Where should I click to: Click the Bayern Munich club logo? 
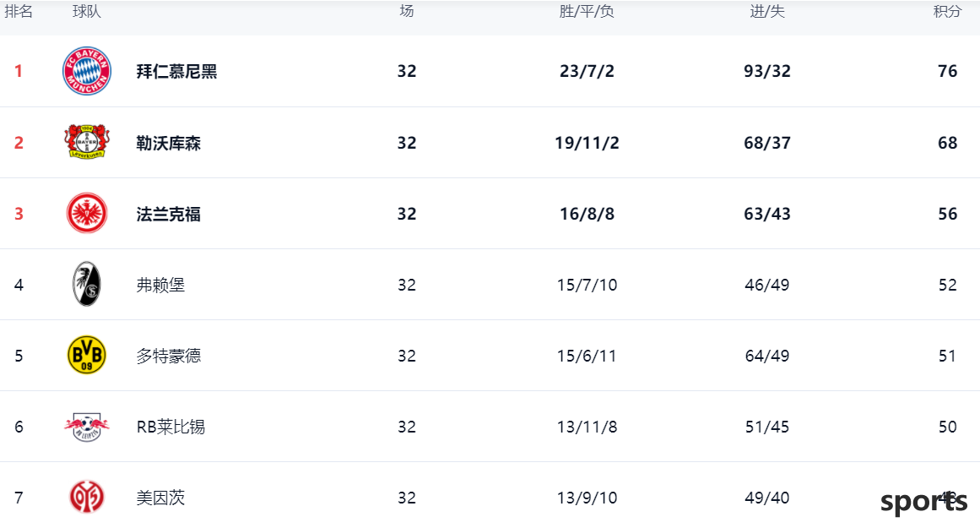(87, 71)
